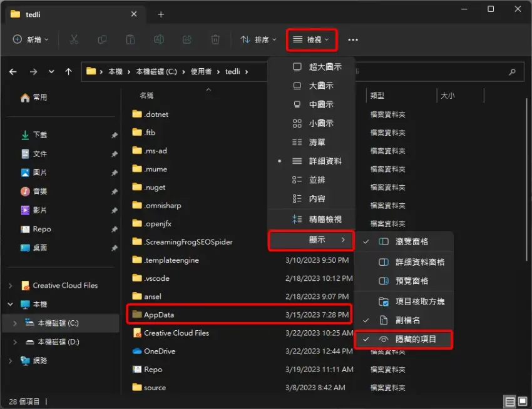This screenshot has height=409, width=532.
Task: Click the Up directory arrow icon
Action: (69, 72)
